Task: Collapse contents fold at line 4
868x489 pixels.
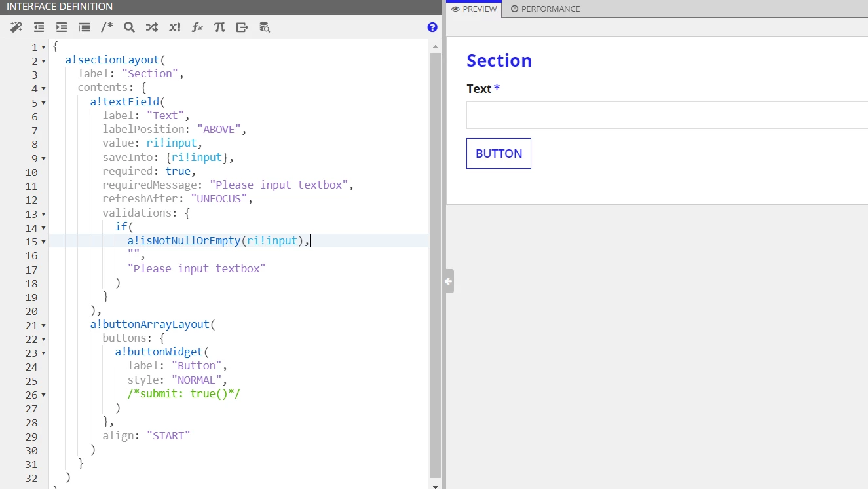Action: click(44, 88)
